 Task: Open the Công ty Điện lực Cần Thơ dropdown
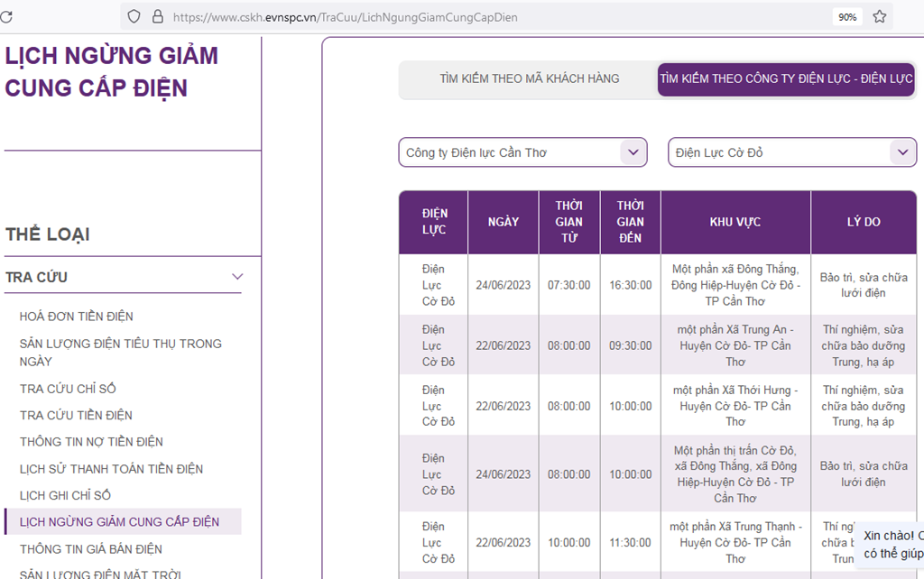pos(522,152)
